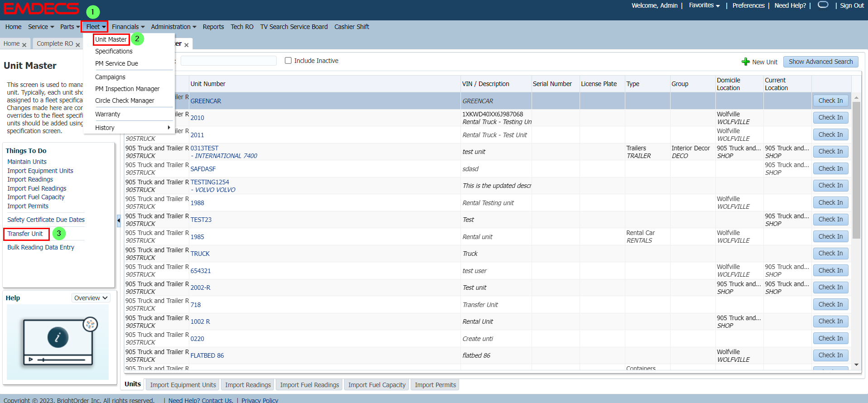The image size is (868, 403).
Task: Open PM Inspection Manager menu item
Action: [x=127, y=89]
